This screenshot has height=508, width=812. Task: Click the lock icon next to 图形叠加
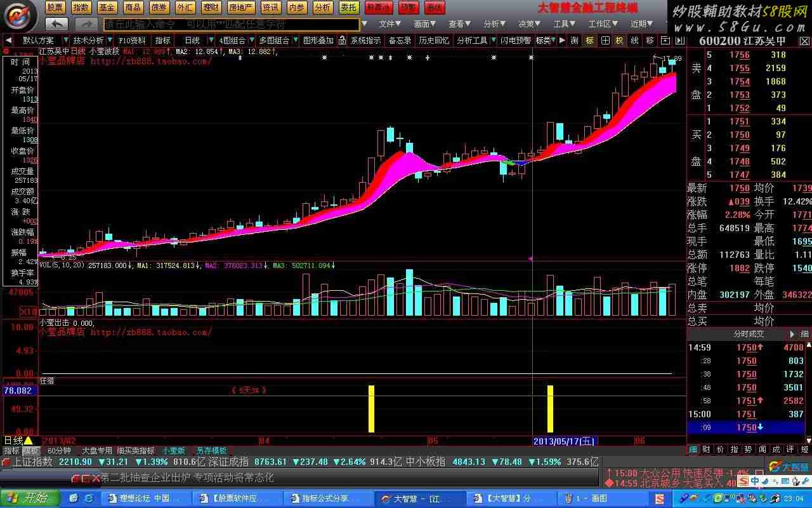click(x=342, y=40)
